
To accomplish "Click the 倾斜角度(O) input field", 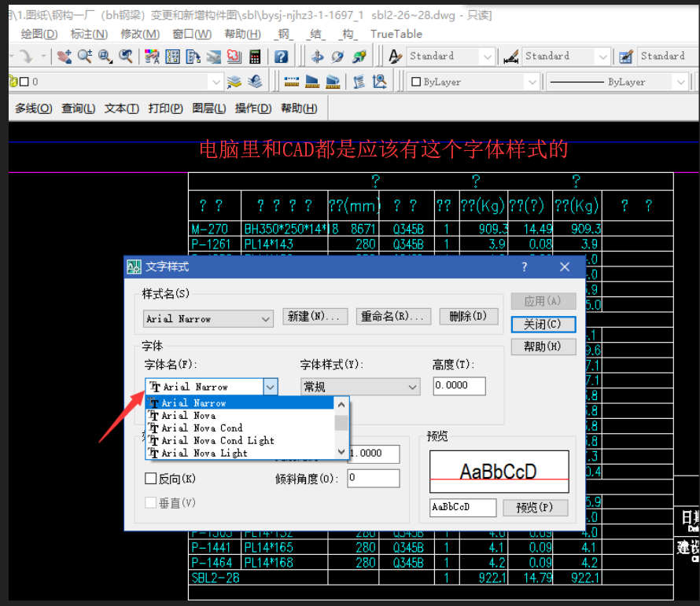I will pos(374,478).
